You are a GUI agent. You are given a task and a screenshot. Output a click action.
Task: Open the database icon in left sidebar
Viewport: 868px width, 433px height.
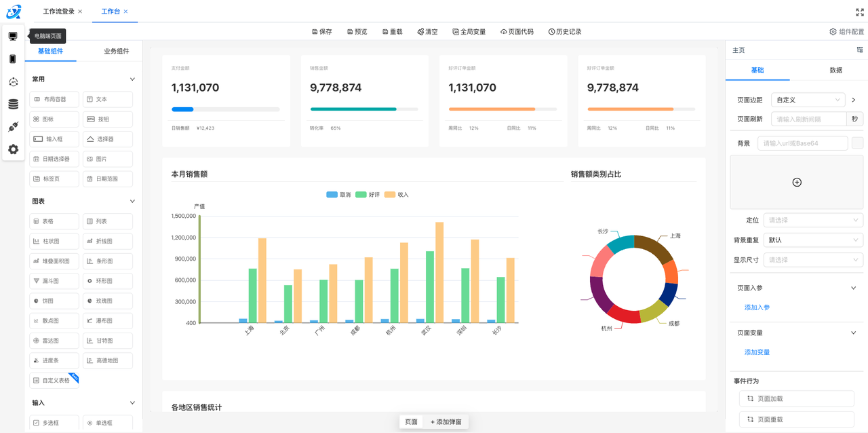[x=13, y=105]
